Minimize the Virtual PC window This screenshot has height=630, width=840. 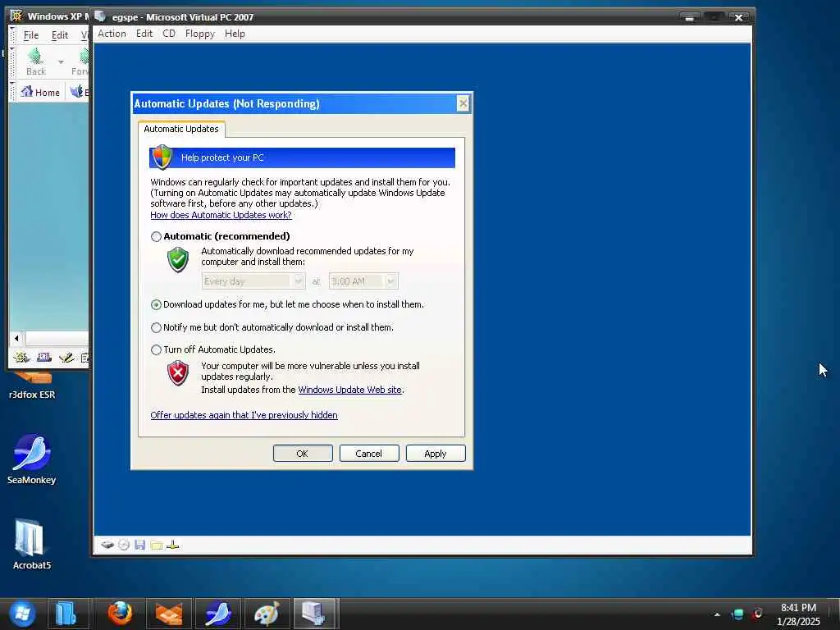(x=689, y=18)
